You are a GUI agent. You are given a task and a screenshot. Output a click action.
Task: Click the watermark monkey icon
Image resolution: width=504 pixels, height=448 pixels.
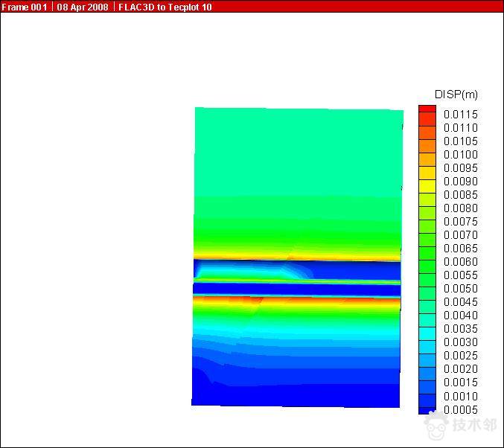click(436, 426)
